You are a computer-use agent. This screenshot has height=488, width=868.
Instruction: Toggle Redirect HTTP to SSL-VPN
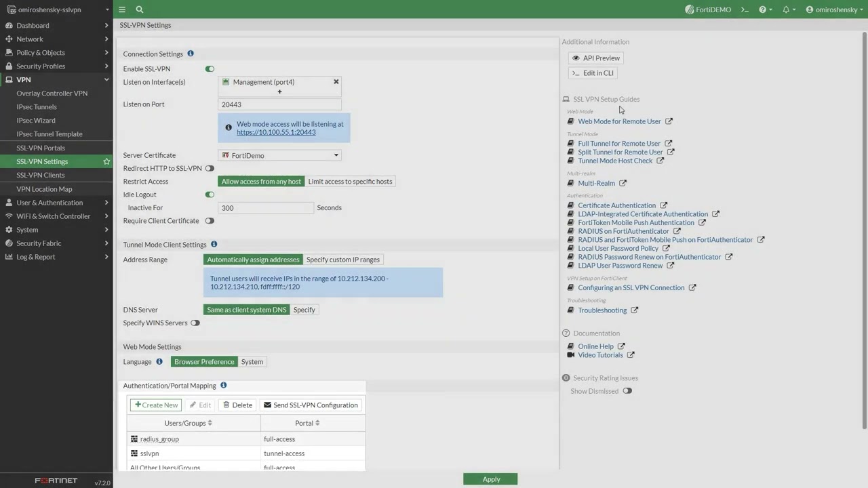[210, 168]
